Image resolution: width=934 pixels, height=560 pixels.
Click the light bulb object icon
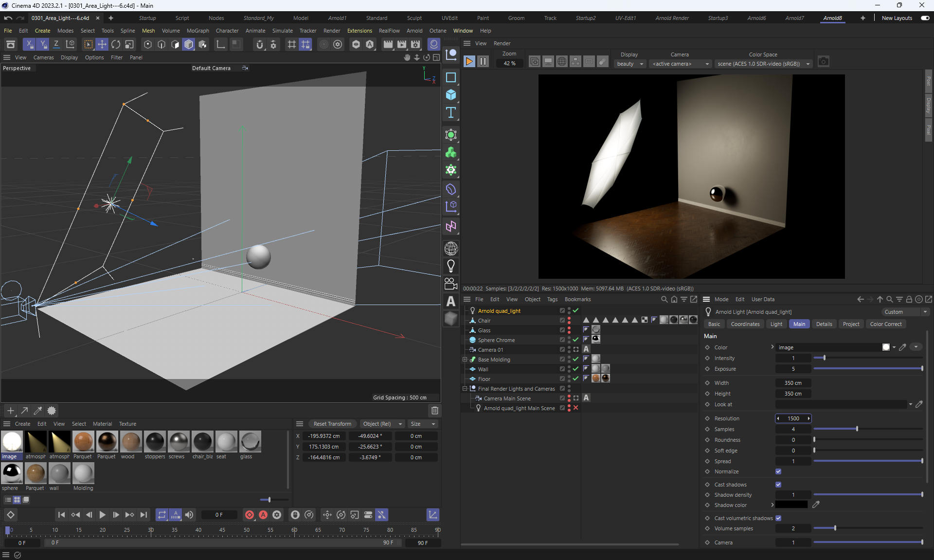click(x=451, y=266)
